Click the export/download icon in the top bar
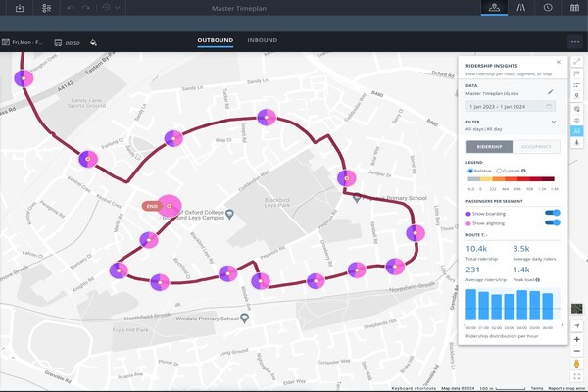This screenshot has height=392, width=588. 20,8
